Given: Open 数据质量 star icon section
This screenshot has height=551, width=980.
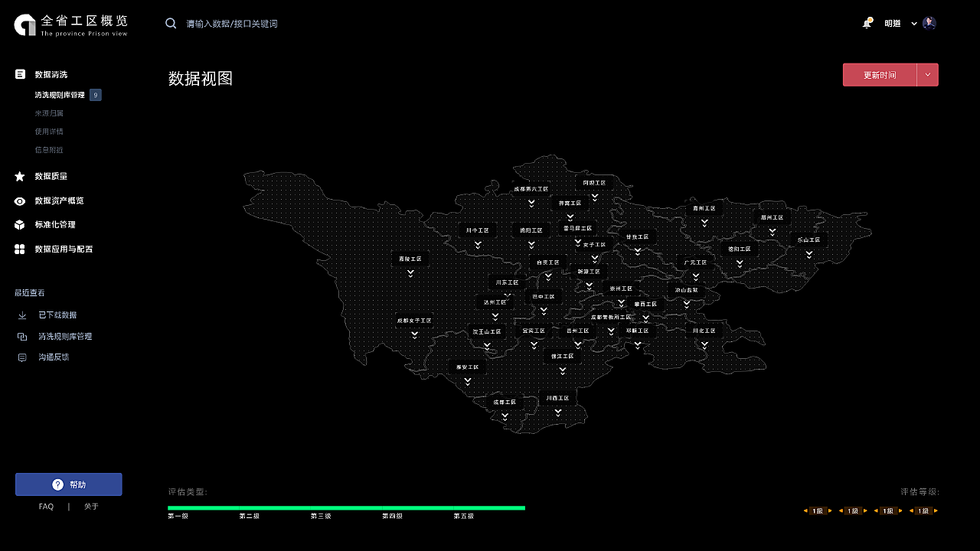Looking at the screenshot, I should coord(20,176).
